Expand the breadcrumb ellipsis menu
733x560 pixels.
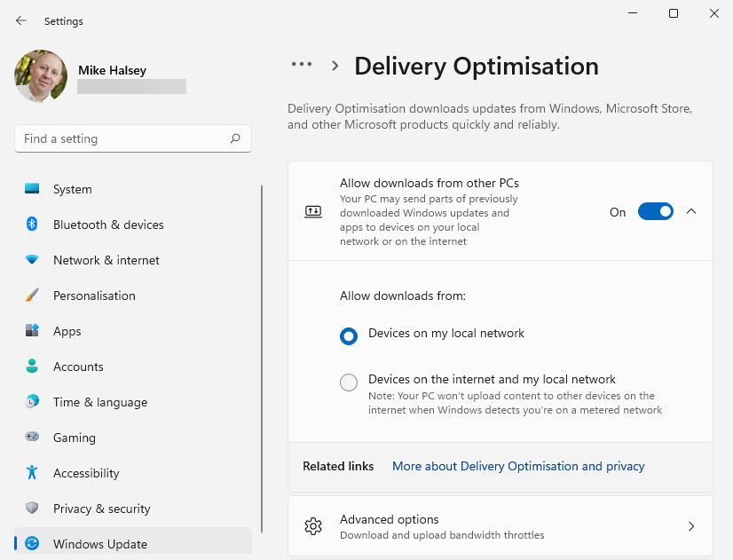(x=302, y=65)
